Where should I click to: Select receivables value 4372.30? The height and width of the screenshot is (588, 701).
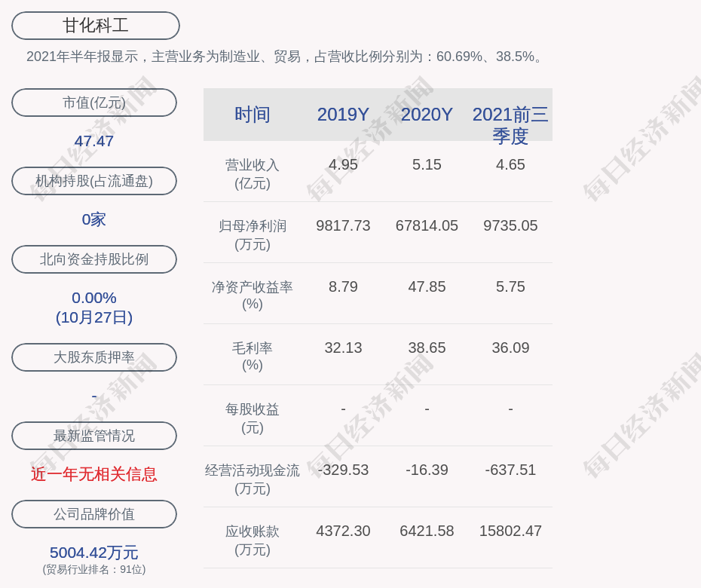coord(343,531)
